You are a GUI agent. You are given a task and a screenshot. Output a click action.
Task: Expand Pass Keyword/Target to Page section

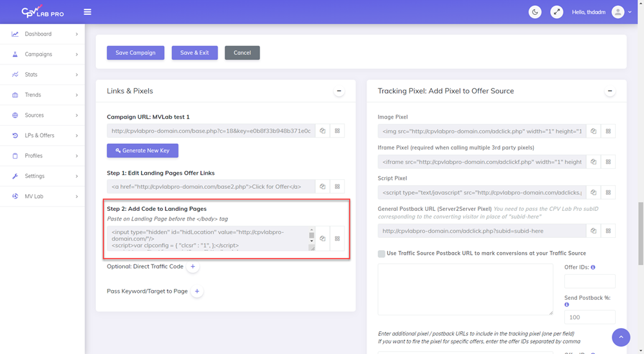click(197, 291)
